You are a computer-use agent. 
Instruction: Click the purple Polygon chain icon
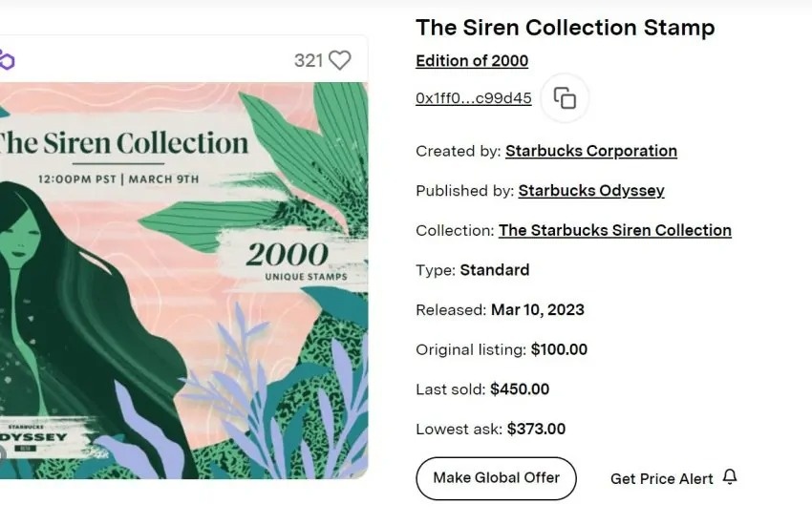[x=7, y=61]
